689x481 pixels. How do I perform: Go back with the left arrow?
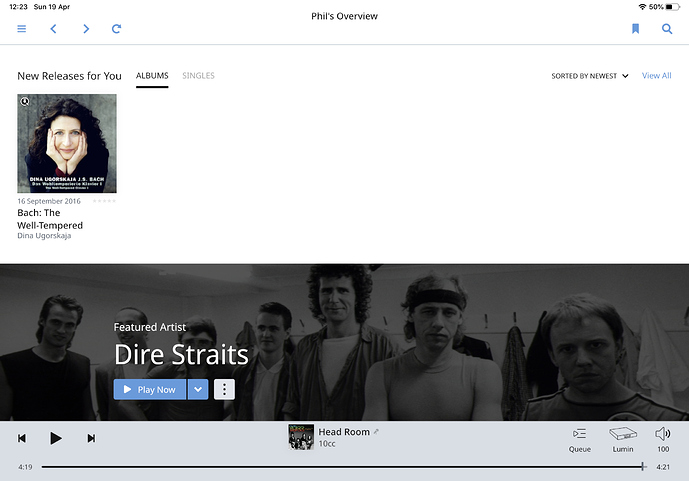(54, 29)
